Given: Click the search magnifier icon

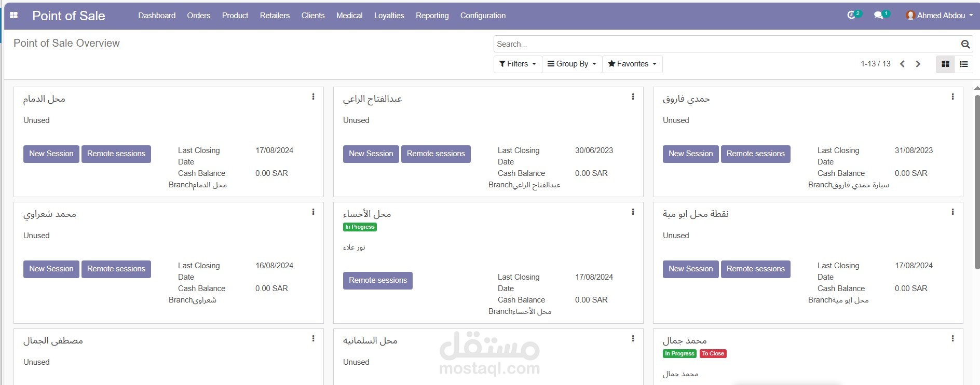Looking at the screenshot, I should pos(965,44).
